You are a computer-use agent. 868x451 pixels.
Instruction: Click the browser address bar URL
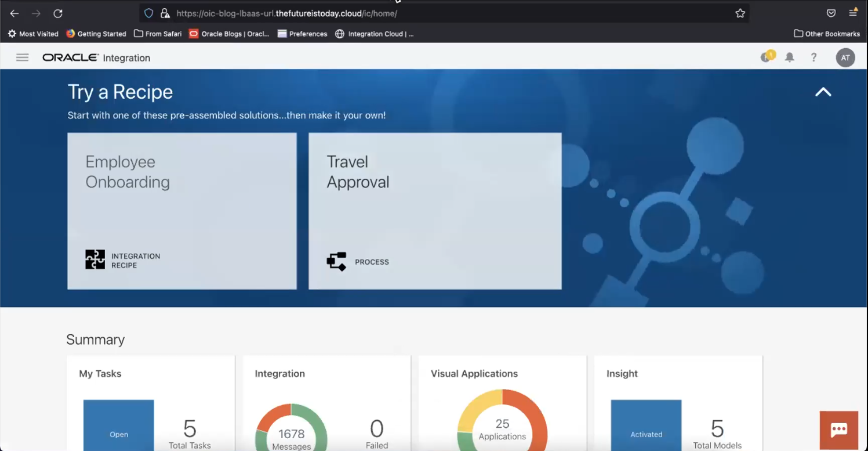[x=286, y=13]
